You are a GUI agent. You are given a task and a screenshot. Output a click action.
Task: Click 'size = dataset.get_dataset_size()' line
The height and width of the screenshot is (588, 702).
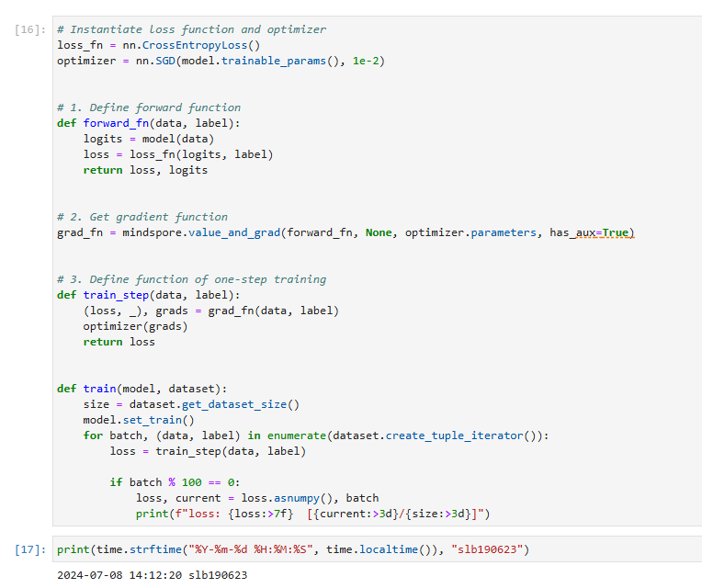point(191,404)
